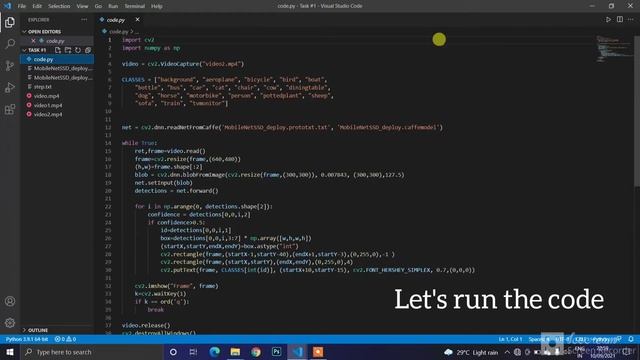640x360 pixels.
Task: Launch Microsoft Edge from the taskbar
Action: pyautogui.click(x=214, y=352)
